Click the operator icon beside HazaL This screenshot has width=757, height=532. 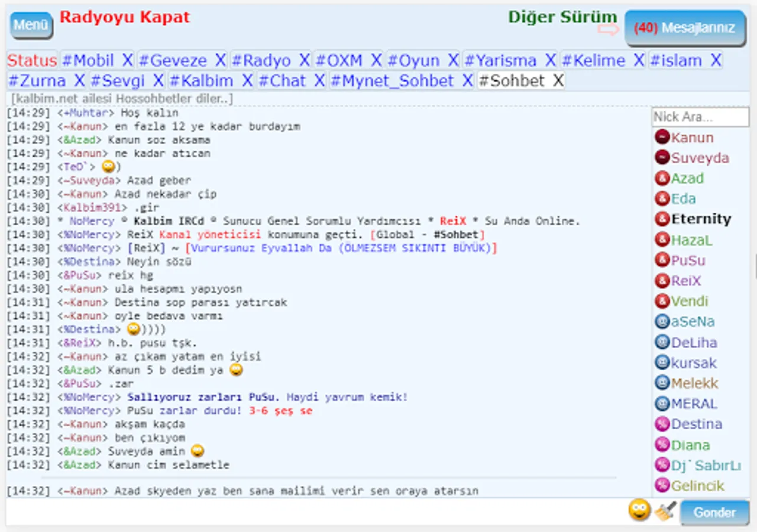pos(662,240)
